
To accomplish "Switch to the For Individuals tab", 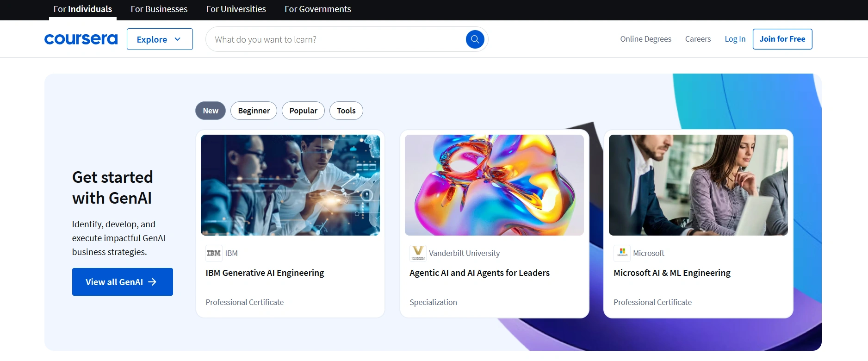I will point(83,9).
